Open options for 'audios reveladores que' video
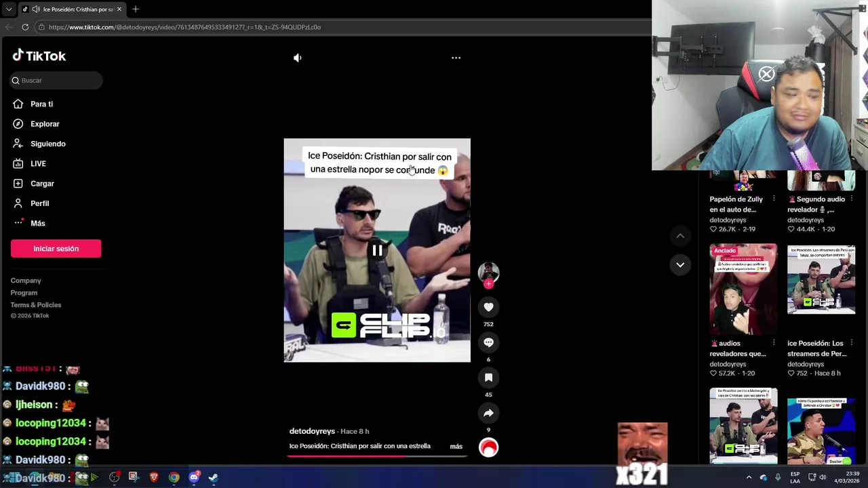Screen dimensions: 868x488 point(774,344)
